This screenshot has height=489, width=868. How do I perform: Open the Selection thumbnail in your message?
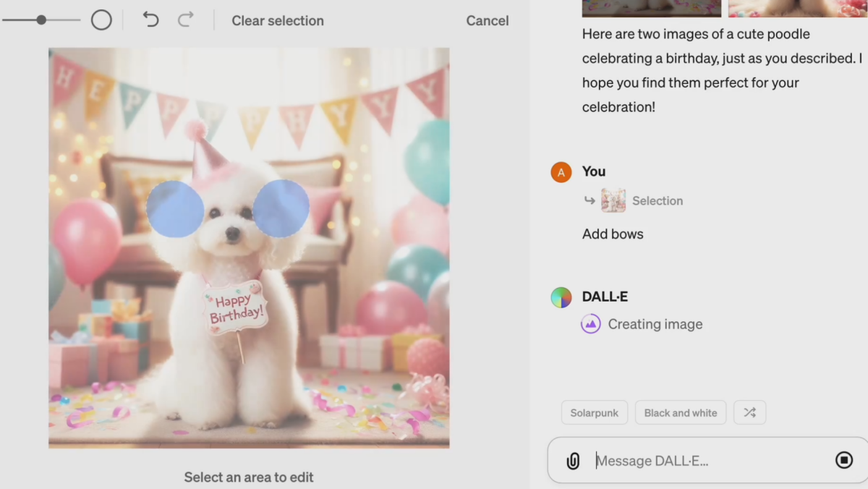coord(613,200)
